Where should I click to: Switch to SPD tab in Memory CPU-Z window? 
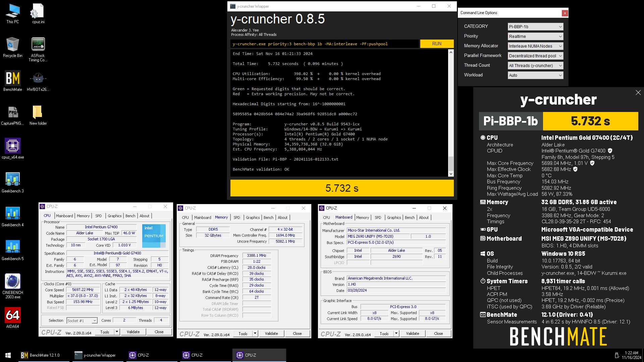(x=237, y=218)
